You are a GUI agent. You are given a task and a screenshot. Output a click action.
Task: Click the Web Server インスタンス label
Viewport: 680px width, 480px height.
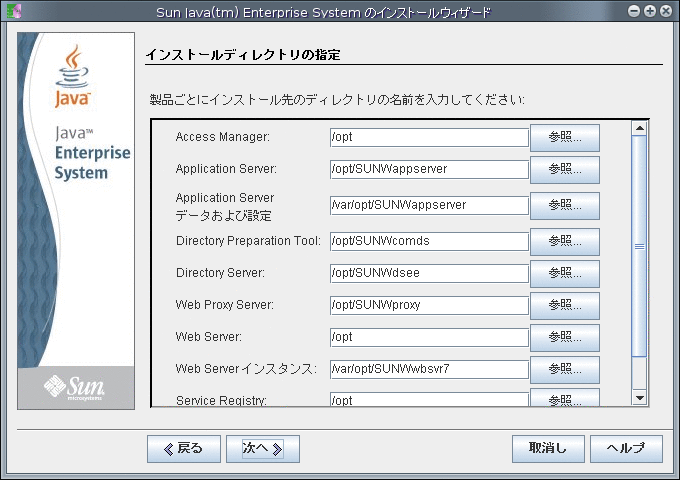pyautogui.click(x=246, y=369)
